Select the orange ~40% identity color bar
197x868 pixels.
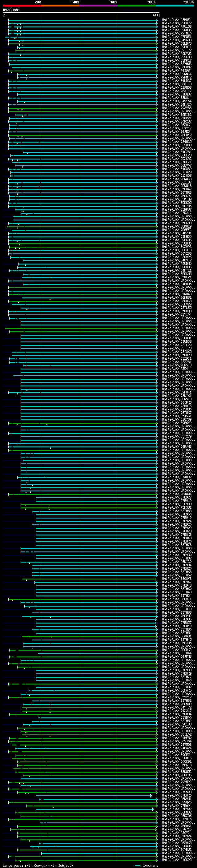tap(60, 6)
